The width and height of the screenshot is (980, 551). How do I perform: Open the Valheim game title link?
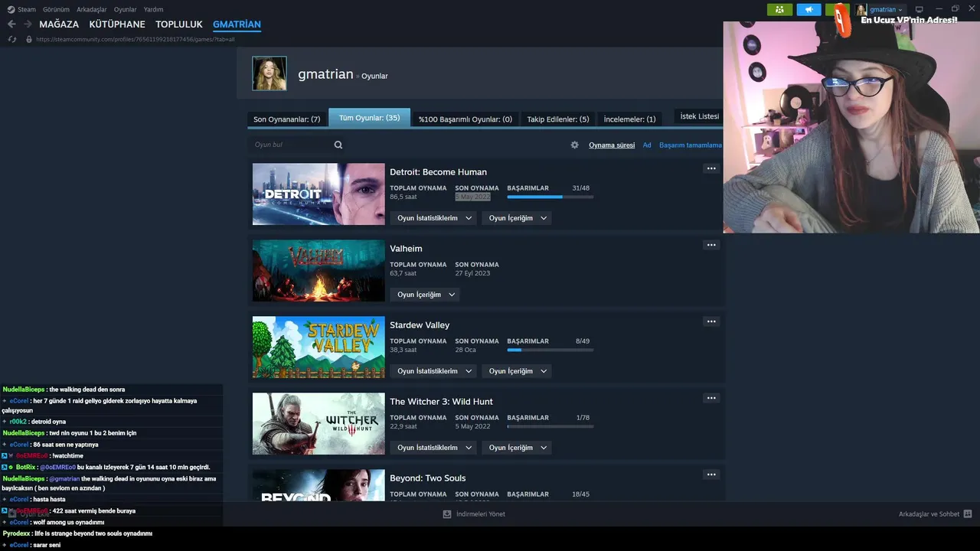pos(406,249)
